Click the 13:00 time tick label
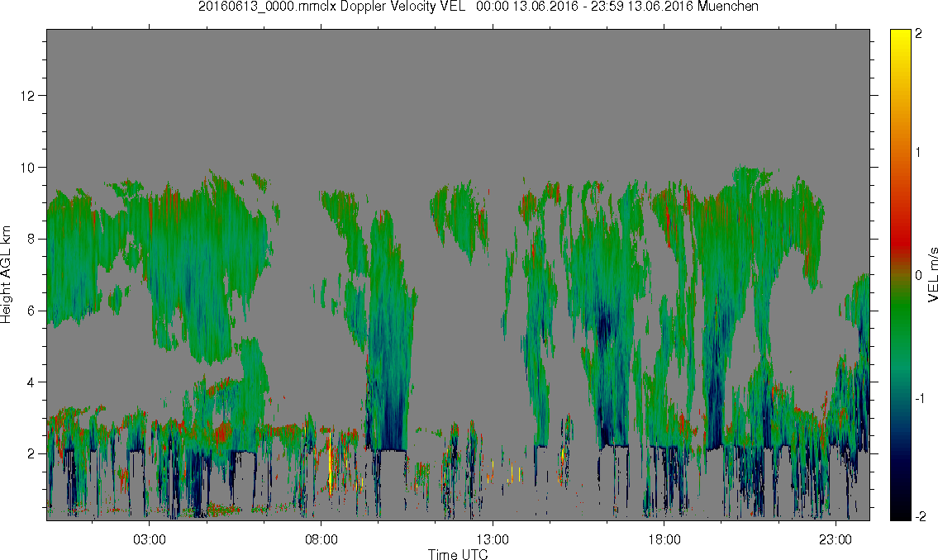The width and height of the screenshot is (938, 560). coord(493,539)
